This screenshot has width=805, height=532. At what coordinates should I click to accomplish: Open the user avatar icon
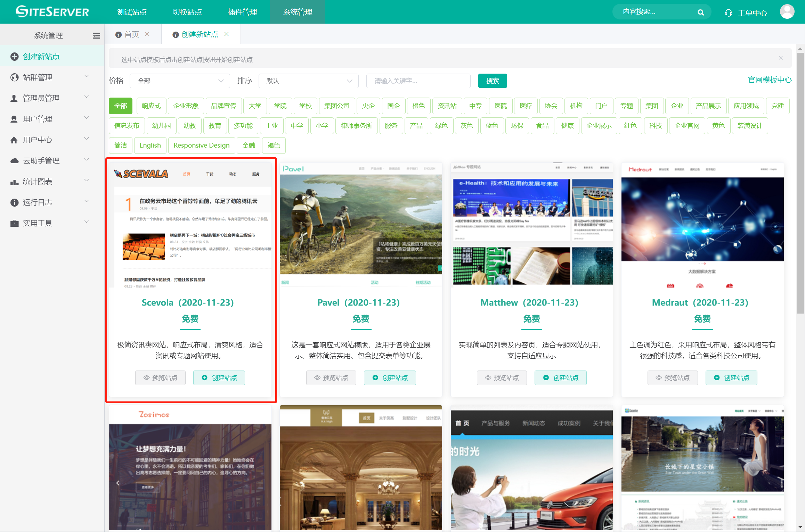[787, 12]
